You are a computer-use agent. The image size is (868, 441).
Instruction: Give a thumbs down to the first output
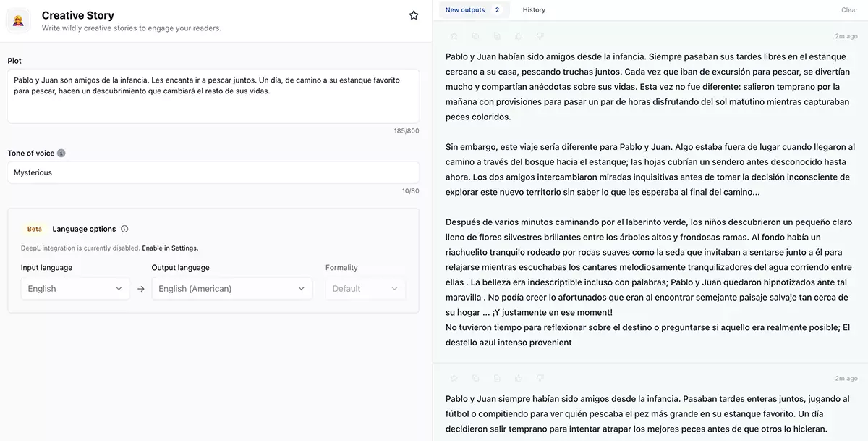pos(539,34)
